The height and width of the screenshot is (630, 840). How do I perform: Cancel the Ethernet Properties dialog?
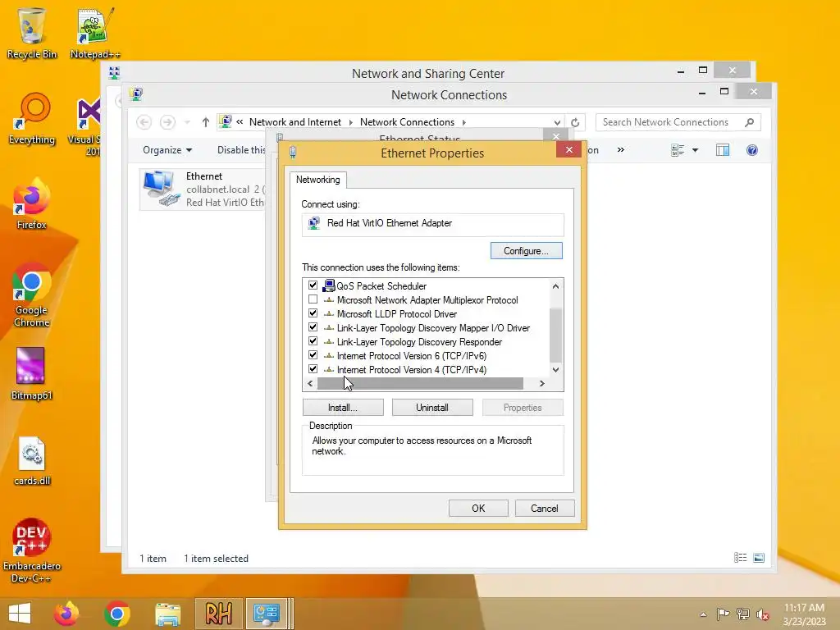coord(545,509)
